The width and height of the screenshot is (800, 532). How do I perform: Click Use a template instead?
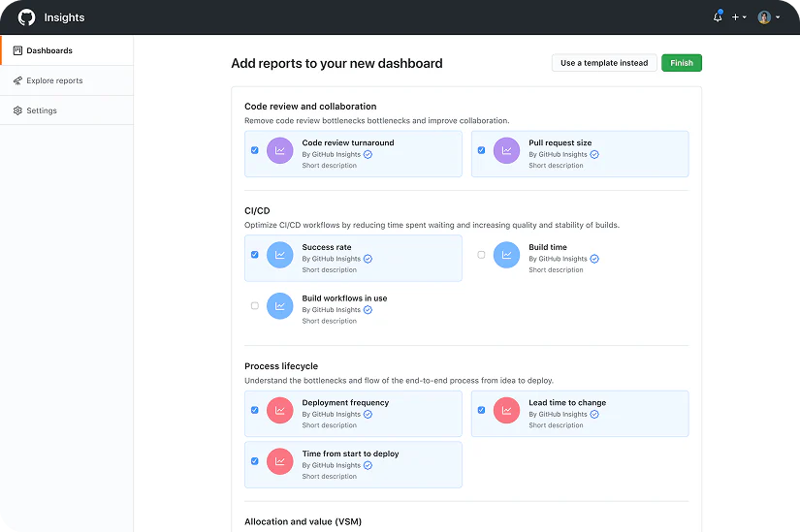604,63
